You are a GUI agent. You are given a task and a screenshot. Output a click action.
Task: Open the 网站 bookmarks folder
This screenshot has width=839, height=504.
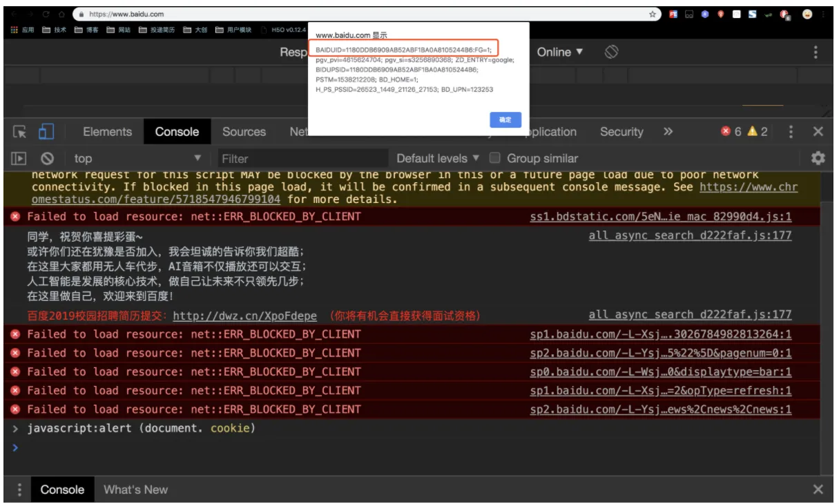[x=118, y=30]
